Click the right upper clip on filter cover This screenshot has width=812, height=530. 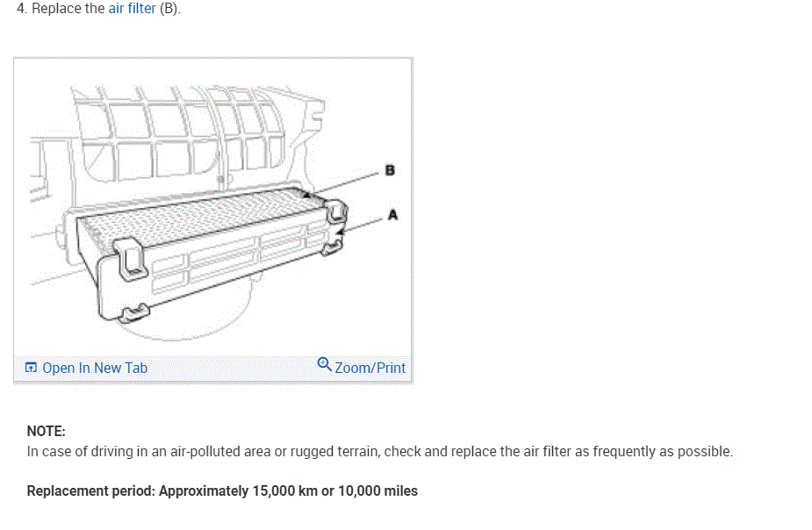tap(335, 211)
